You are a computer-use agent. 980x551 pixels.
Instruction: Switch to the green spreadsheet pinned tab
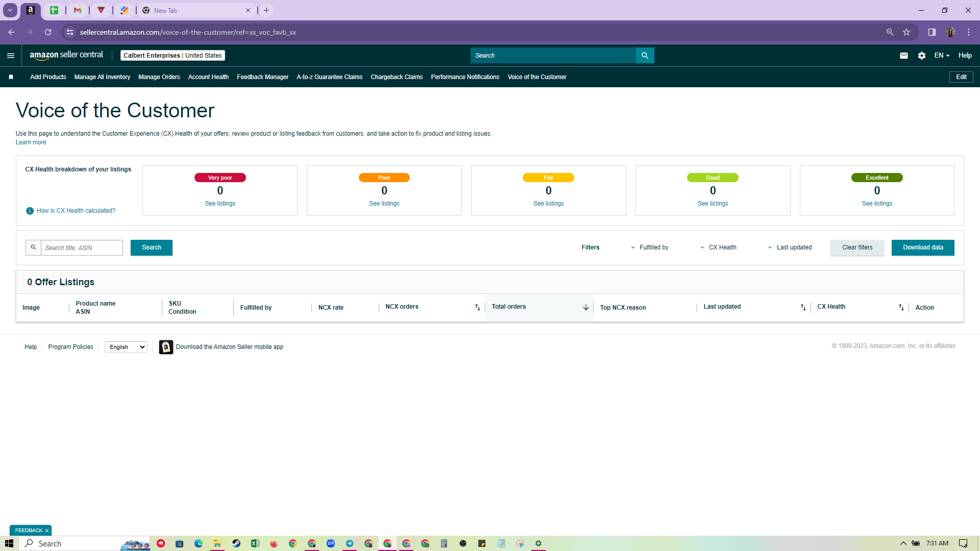pos(54,10)
